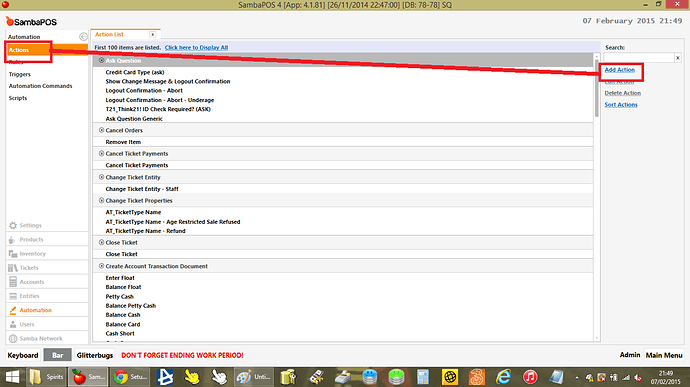
Task: Collapse the Create Account Transaction Document group
Action: pyautogui.click(x=101, y=266)
